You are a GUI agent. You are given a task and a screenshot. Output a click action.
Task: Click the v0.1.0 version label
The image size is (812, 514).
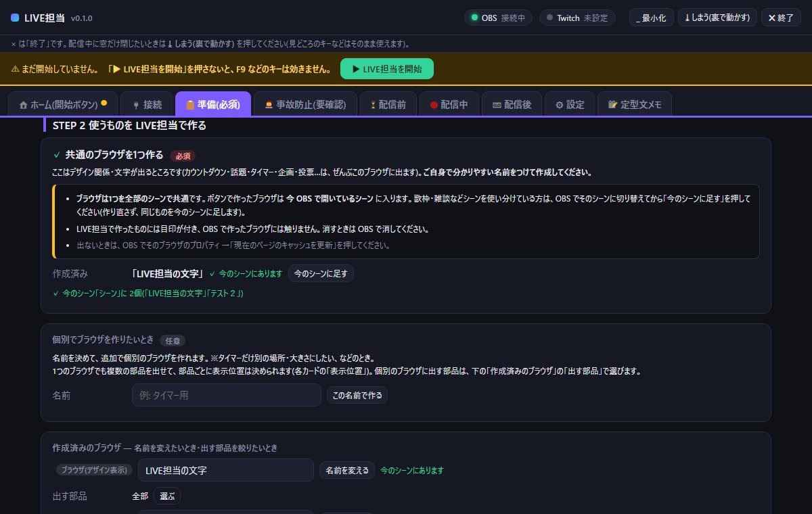coord(82,18)
